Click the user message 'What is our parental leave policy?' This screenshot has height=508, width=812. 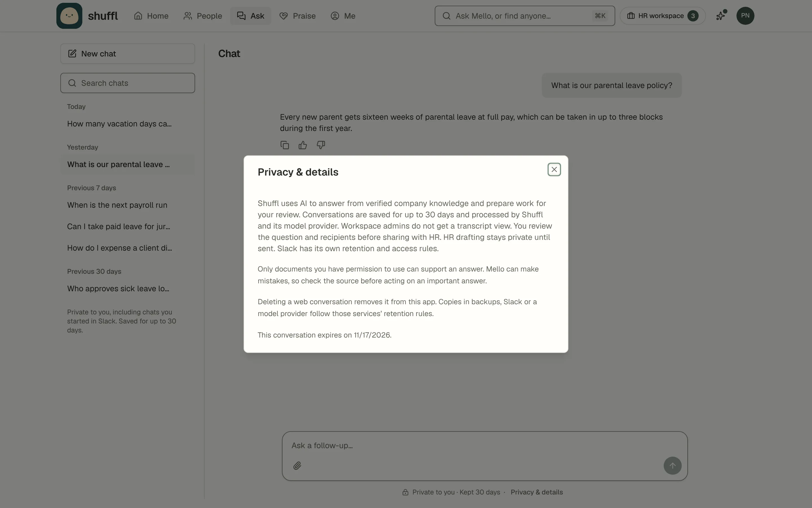coord(611,85)
